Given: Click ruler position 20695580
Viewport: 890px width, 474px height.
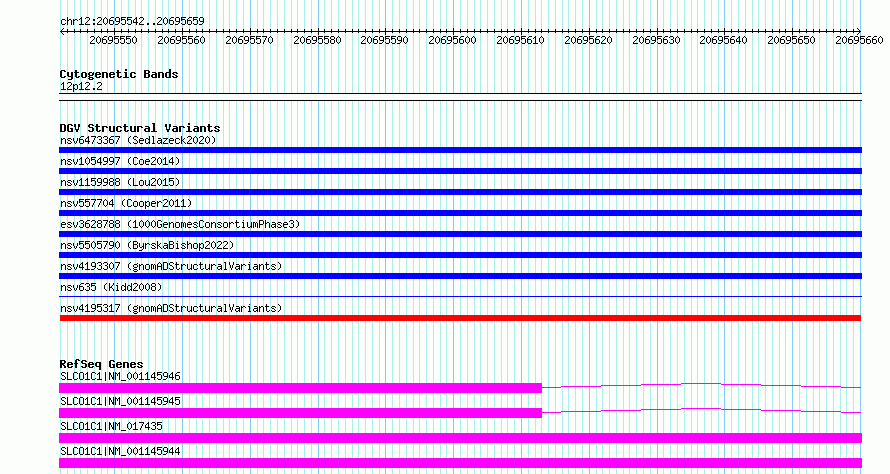Looking at the screenshot, I should coord(317,40).
